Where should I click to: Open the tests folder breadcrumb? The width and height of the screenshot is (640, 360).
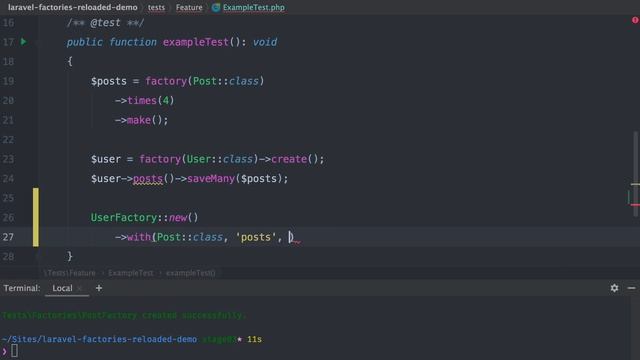(x=156, y=7)
